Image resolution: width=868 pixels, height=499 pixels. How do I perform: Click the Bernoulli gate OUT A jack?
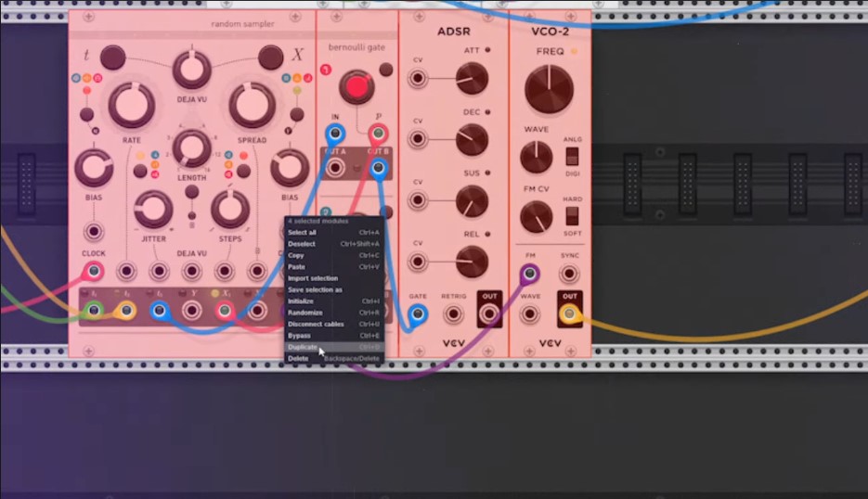334,168
